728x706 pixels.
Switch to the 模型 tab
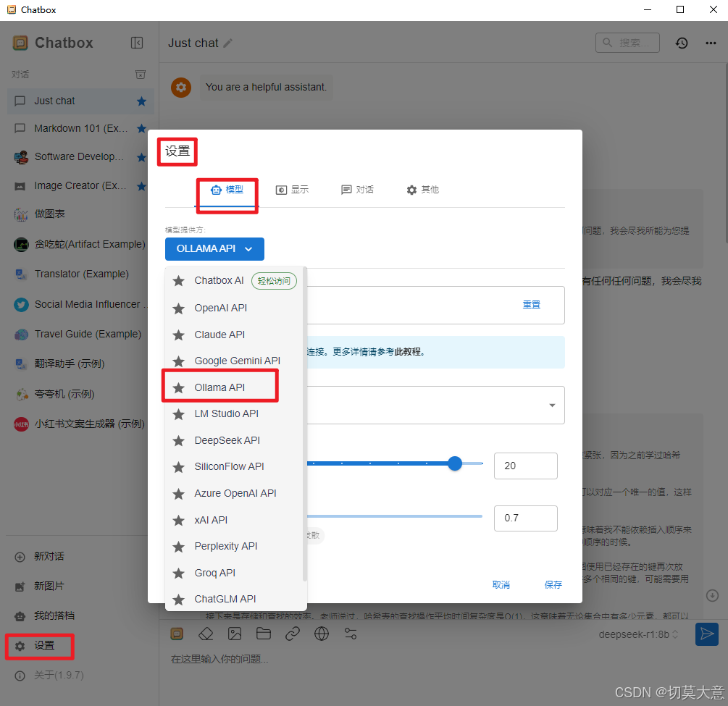227,190
